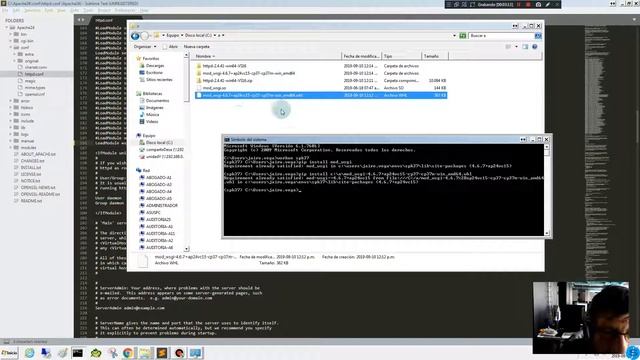Switch to the httpd.conf tab in Sublime
This screenshot has height=360, width=640.
[104, 20]
